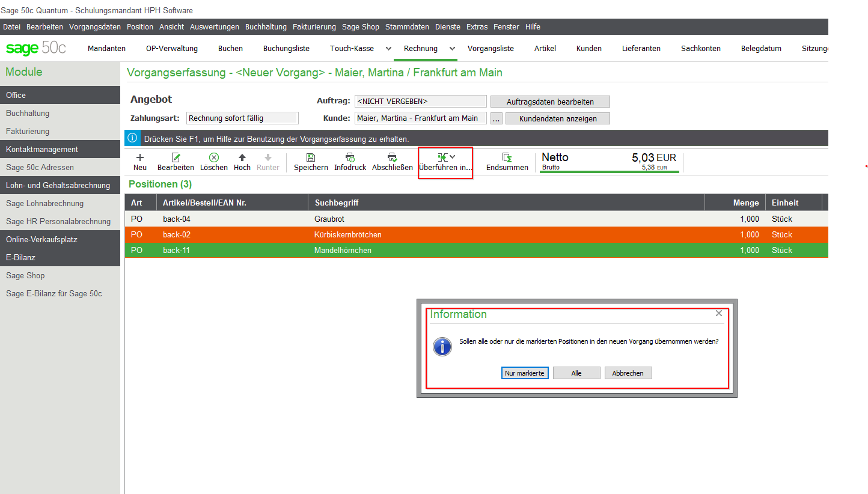
Task: Open the Hilfe menu
Action: 533,27
